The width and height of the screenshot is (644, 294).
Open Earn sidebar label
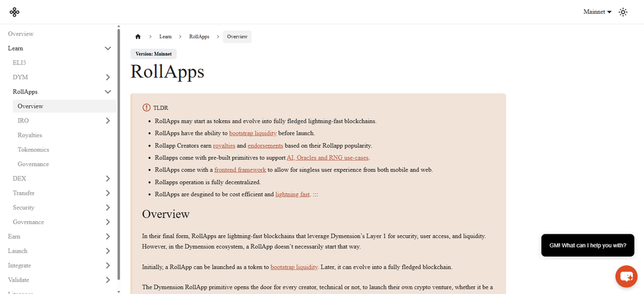tap(14, 237)
